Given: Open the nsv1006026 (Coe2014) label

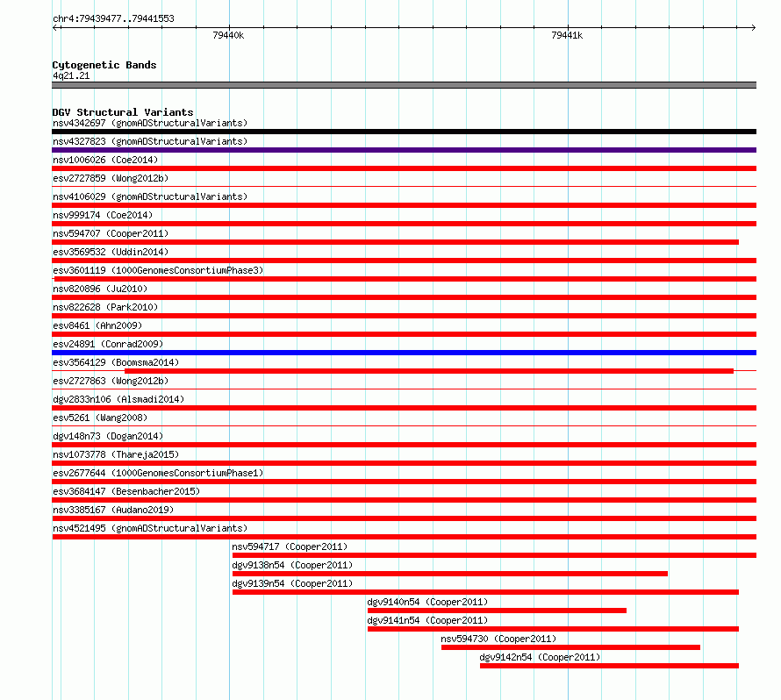Looking at the screenshot, I should point(105,160).
